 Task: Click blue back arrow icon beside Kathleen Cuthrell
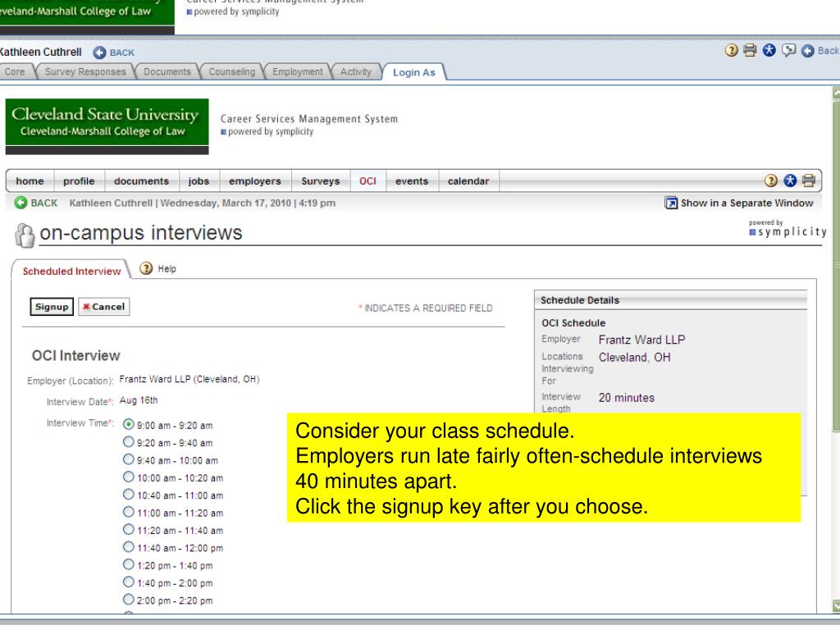(99, 52)
